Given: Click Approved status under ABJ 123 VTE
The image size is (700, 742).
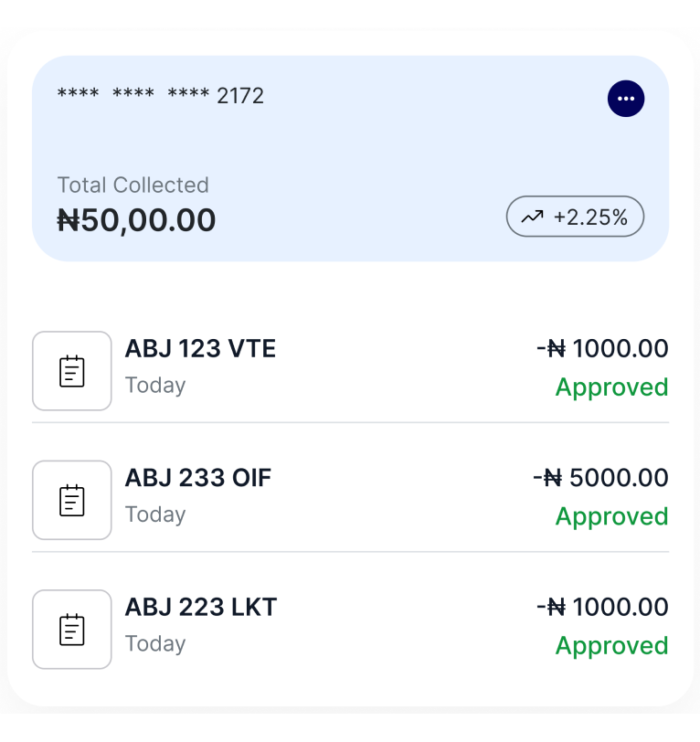Looking at the screenshot, I should pyautogui.click(x=612, y=387).
